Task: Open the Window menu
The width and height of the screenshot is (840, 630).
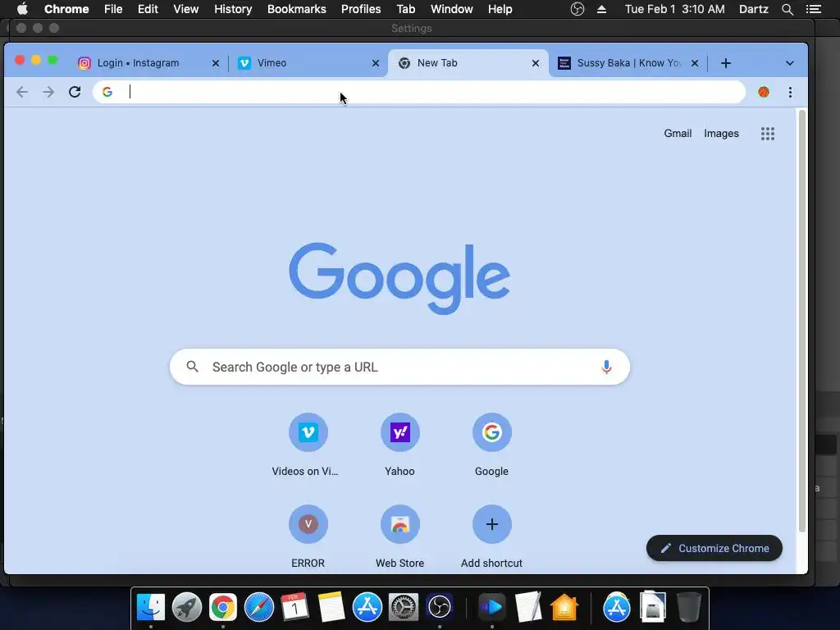Action: pos(452,9)
